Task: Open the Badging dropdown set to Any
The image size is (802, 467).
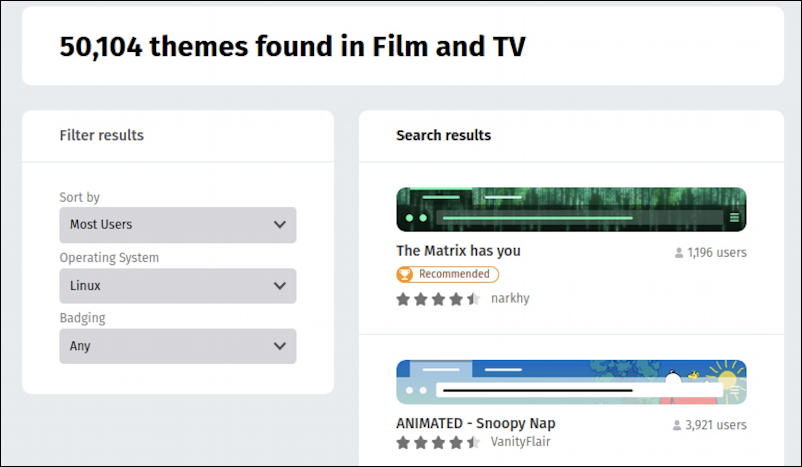Action: (177, 346)
